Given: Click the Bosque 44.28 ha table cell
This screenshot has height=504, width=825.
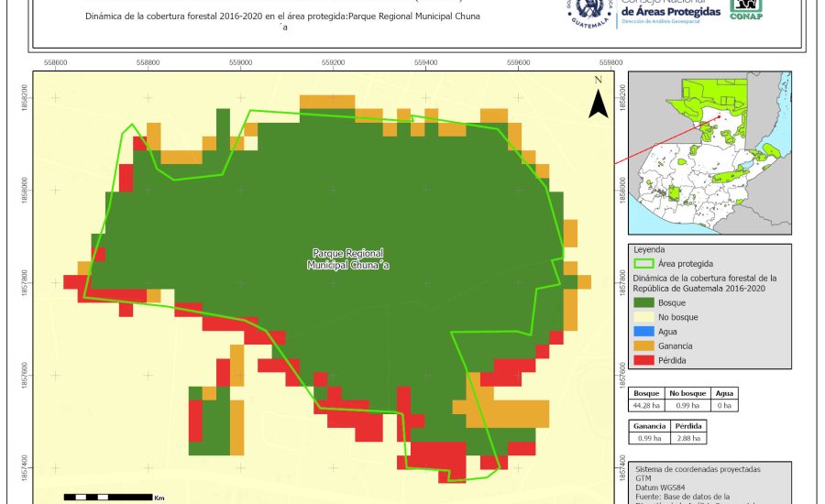Looking at the screenshot, I should point(647,405).
